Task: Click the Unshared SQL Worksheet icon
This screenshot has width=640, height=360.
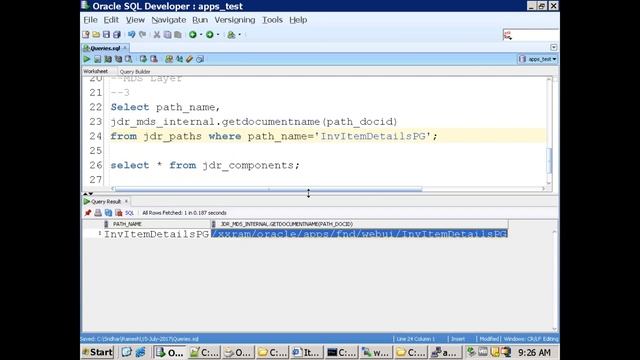Action: (169, 59)
